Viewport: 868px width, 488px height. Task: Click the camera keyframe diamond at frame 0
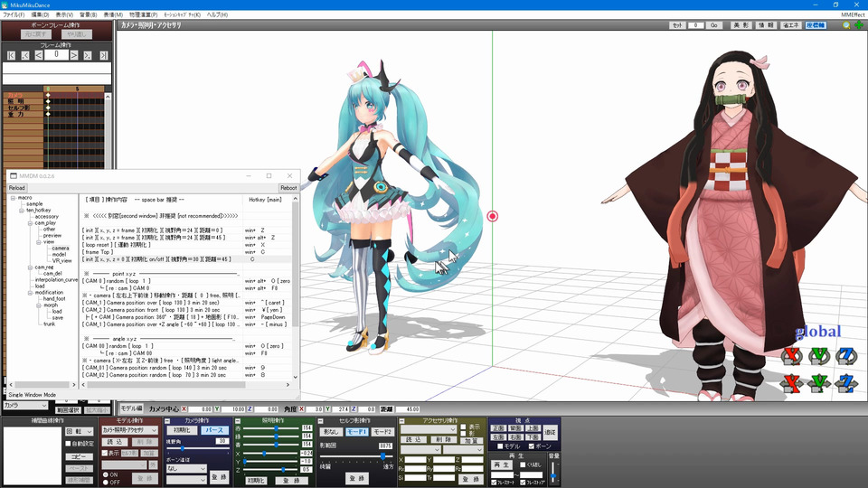click(48, 95)
